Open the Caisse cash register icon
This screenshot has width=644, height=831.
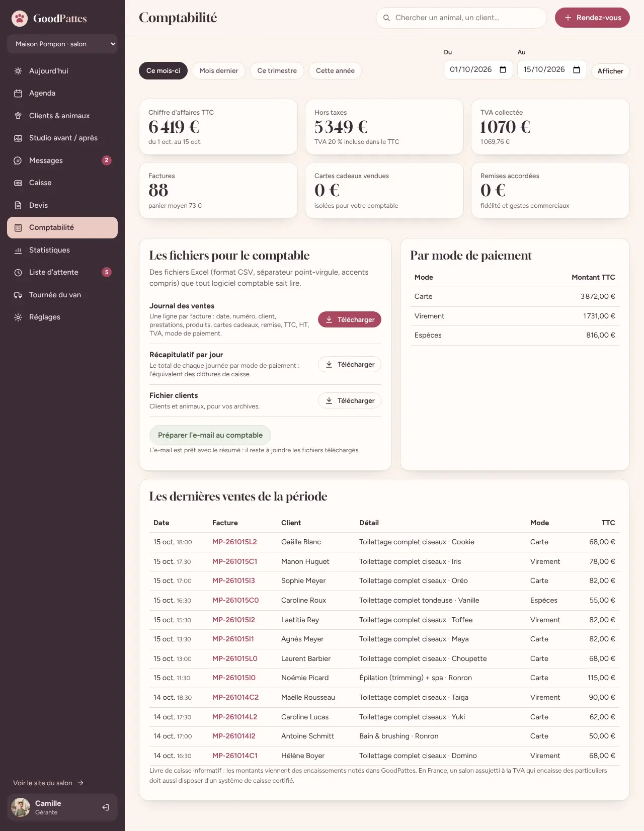tap(18, 183)
